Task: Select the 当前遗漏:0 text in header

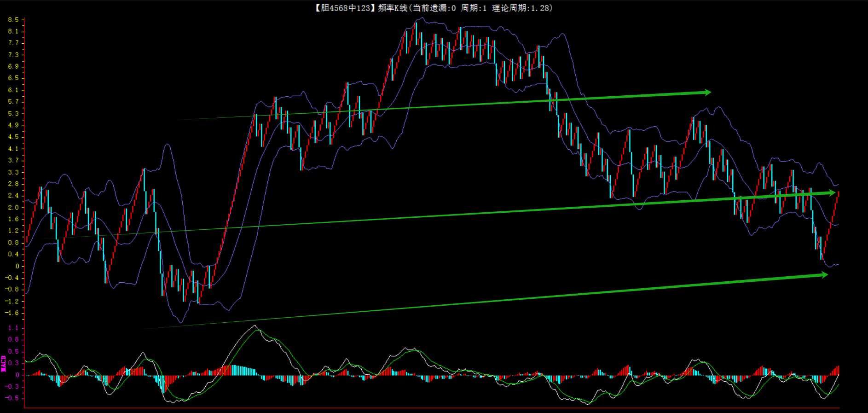Action: click(x=434, y=8)
